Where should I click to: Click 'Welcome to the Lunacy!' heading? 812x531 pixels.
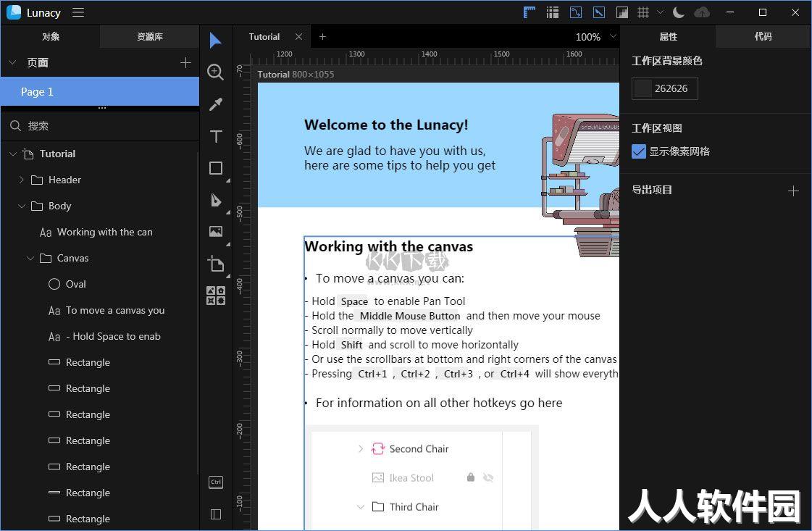386,125
